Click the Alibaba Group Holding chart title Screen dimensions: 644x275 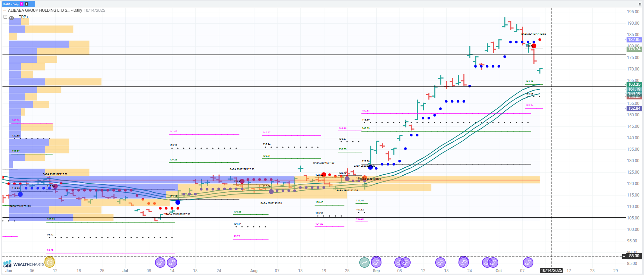tap(39, 10)
